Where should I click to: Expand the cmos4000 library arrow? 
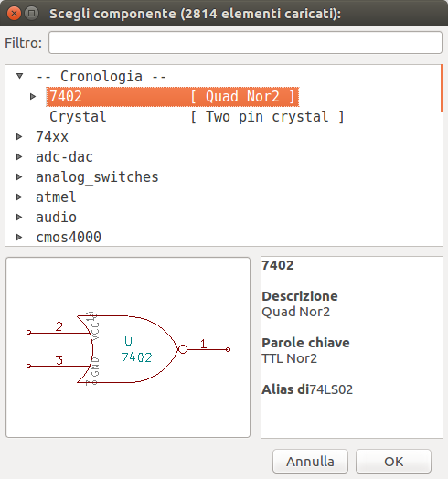pos(19,237)
